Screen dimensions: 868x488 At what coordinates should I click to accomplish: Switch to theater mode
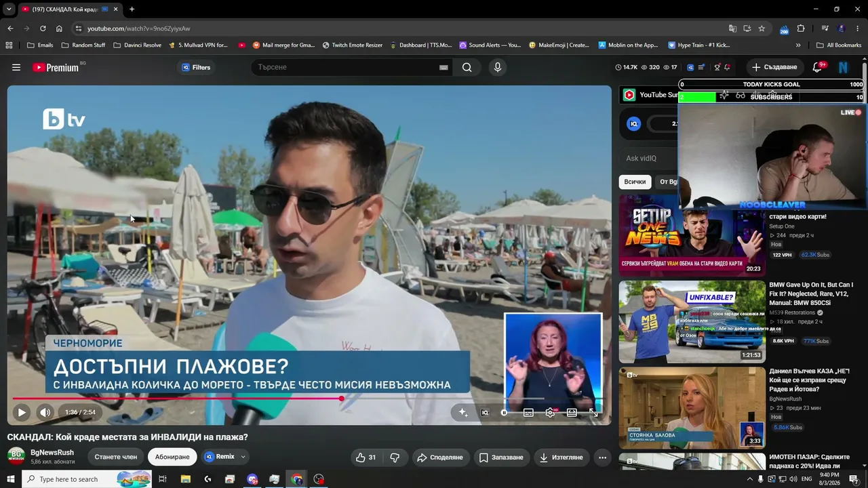pyautogui.click(x=572, y=412)
